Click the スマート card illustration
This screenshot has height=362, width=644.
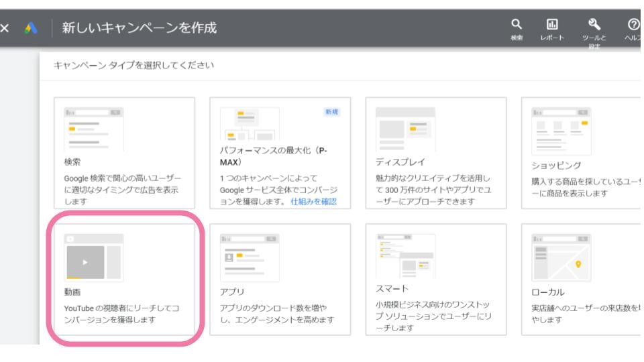pyautogui.click(x=405, y=256)
